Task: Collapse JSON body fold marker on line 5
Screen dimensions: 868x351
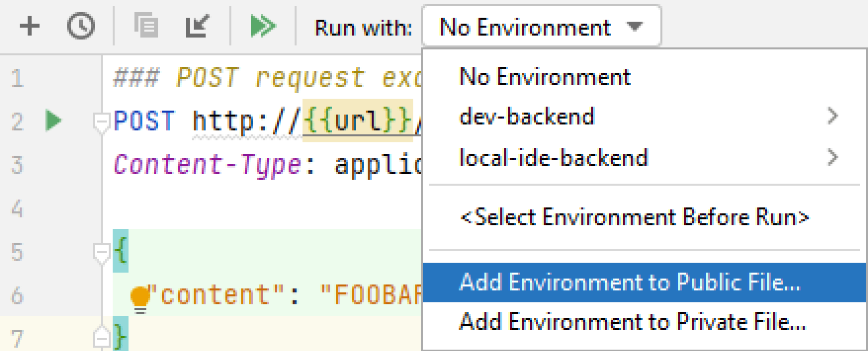Action: click(101, 252)
